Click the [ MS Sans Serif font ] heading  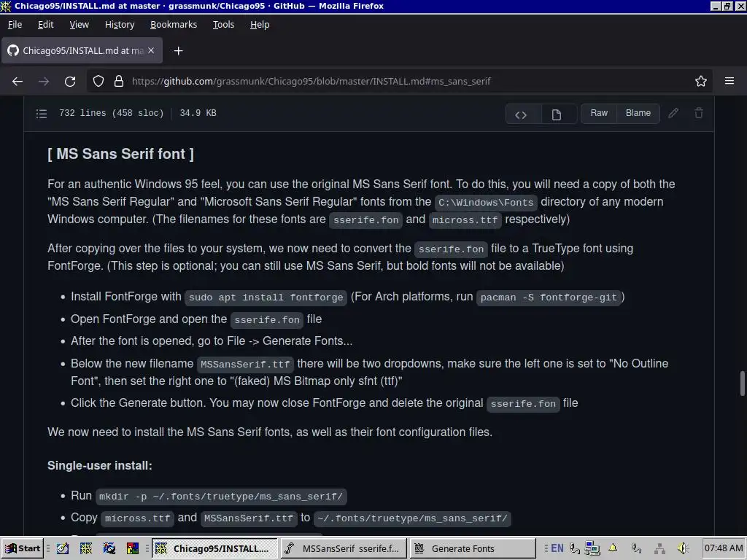[x=120, y=155]
